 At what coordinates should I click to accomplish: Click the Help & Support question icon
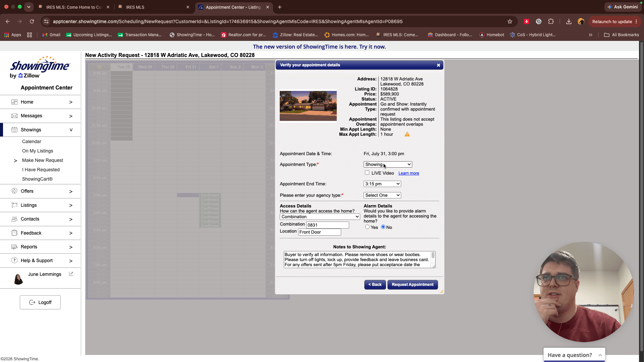[14, 260]
